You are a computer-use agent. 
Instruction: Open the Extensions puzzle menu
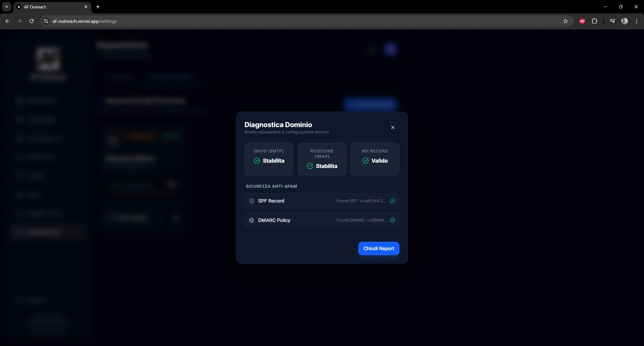[x=594, y=21]
